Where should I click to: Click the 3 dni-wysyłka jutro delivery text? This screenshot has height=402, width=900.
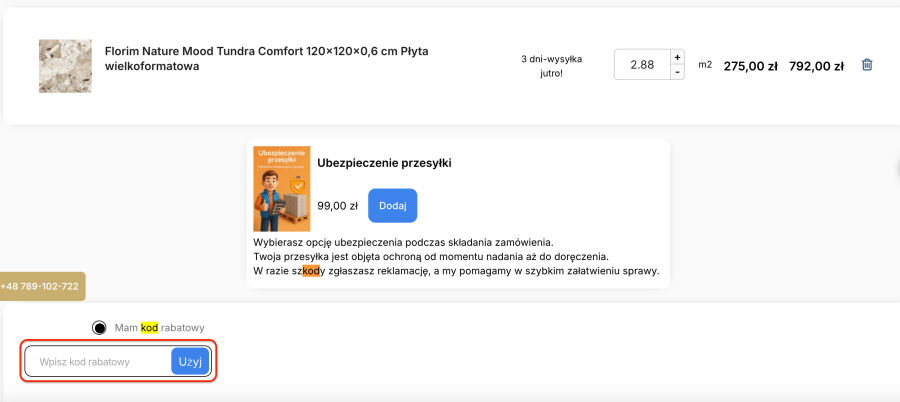tap(552, 66)
